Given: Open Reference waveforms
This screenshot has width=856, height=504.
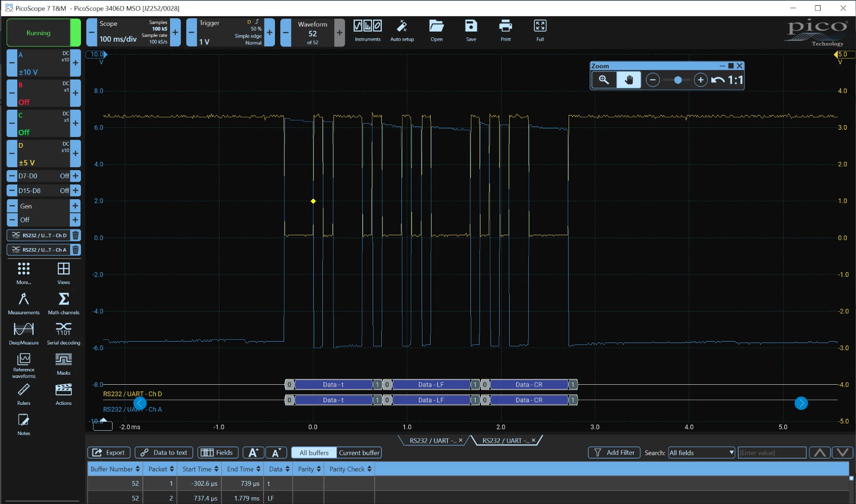Looking at the screenshot, I should pos(23,366).
